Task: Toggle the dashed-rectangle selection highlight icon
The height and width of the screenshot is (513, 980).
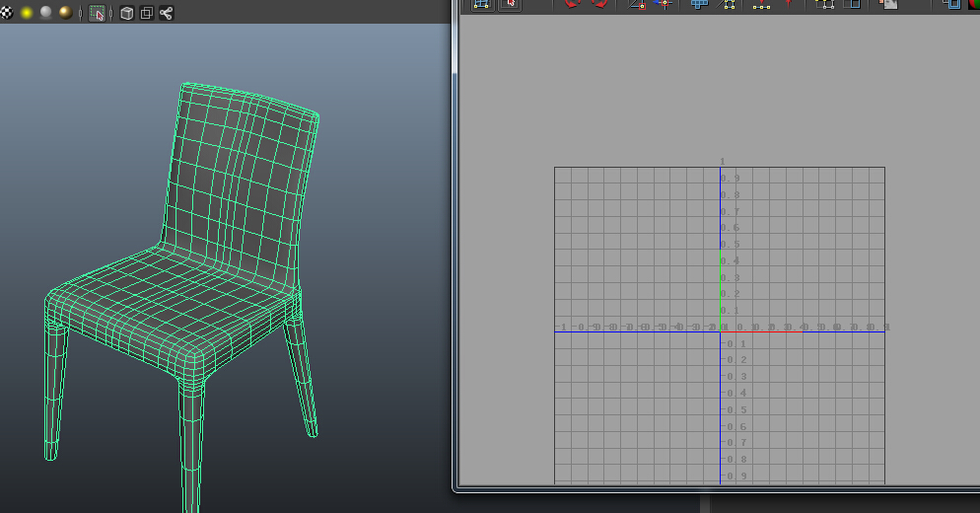Action: (x=97, y=13)
